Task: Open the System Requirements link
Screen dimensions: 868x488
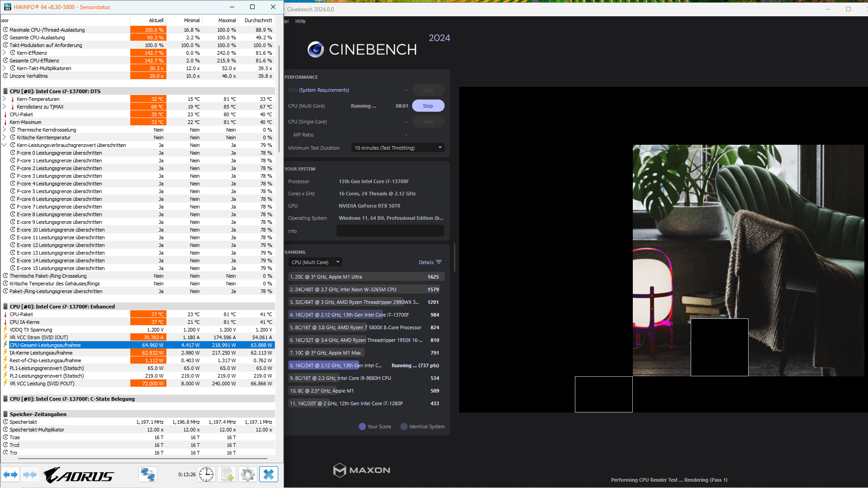Action: pyautogui.click(x=324, y=90)
